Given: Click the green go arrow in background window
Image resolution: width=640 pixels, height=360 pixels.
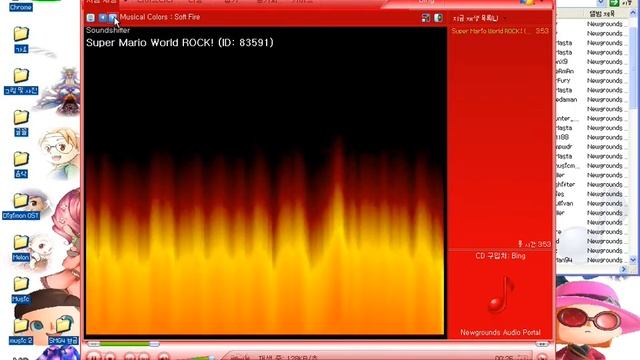Looking at the screenshot, I should click(614, 3).
